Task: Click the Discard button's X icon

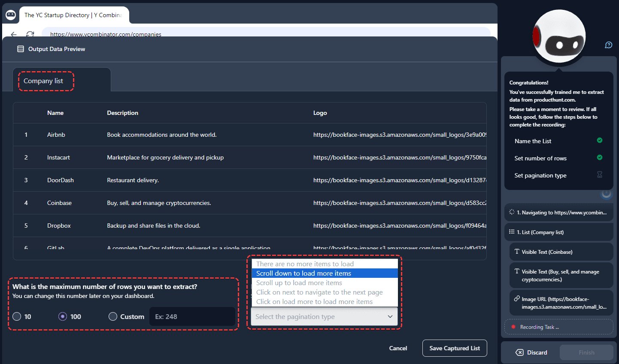Action: 519,352
